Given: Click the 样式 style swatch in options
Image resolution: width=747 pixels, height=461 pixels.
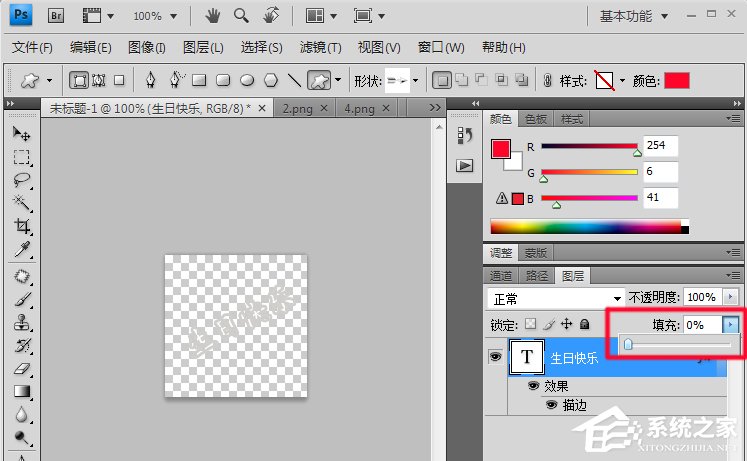Looking at the screenshot, I should click(603, 80).
